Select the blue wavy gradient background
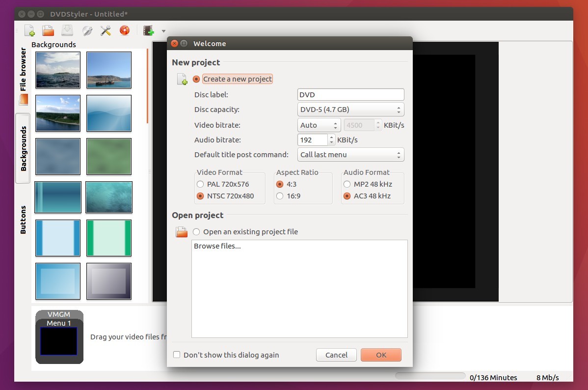588x390 pixels. point(109,113)
